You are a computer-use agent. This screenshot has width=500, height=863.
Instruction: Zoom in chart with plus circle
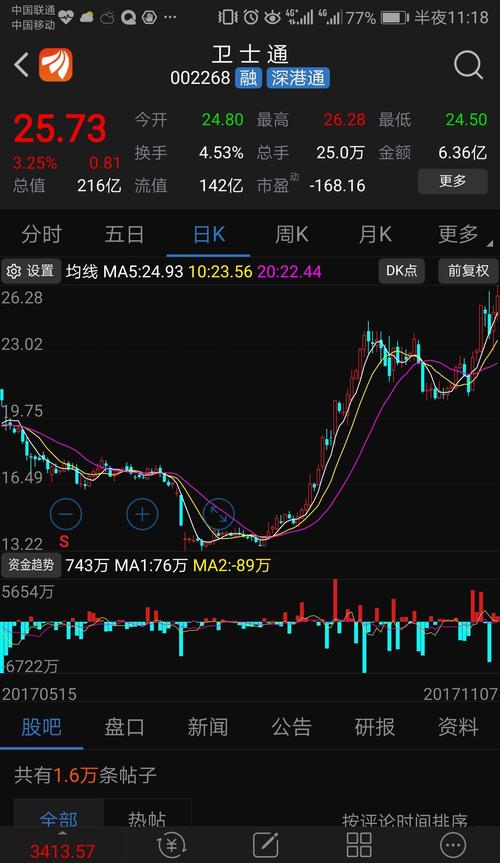[142, 514]
